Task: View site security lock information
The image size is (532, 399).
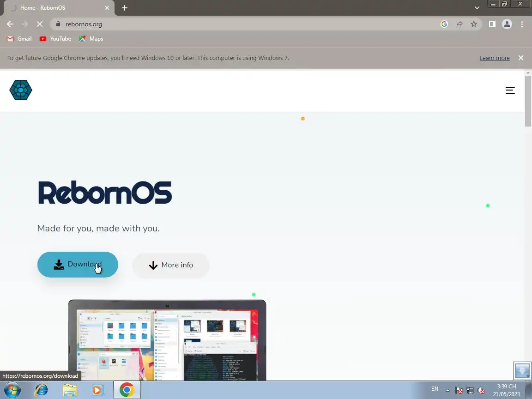Action: click(58, 24)
